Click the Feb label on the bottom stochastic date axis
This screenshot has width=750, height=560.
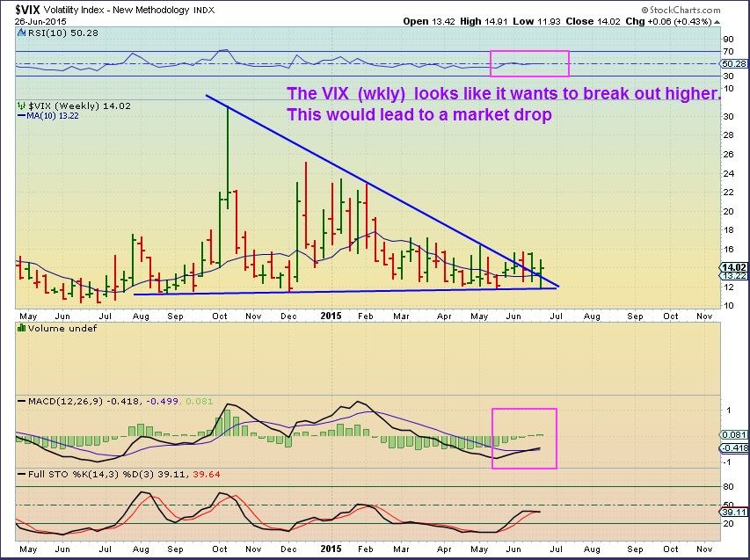[366, 549]
